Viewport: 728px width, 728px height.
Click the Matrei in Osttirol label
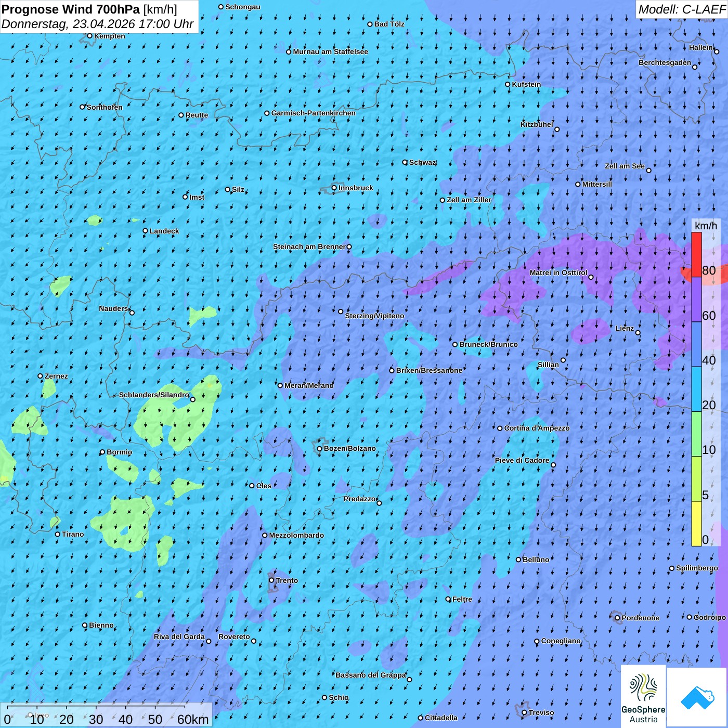pos(558,272)
